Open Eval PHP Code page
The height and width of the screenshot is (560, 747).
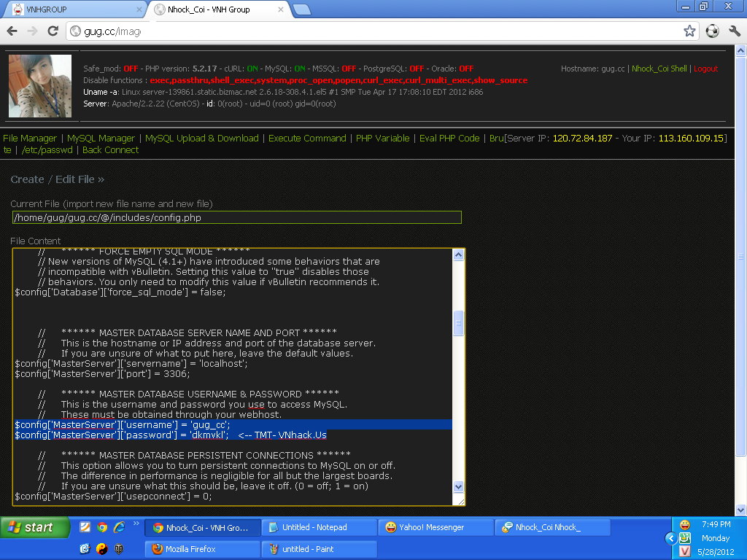pos(449,138)
